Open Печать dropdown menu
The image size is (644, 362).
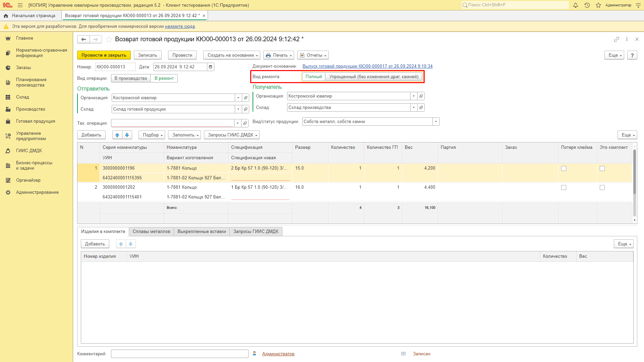tap(279, 55)
